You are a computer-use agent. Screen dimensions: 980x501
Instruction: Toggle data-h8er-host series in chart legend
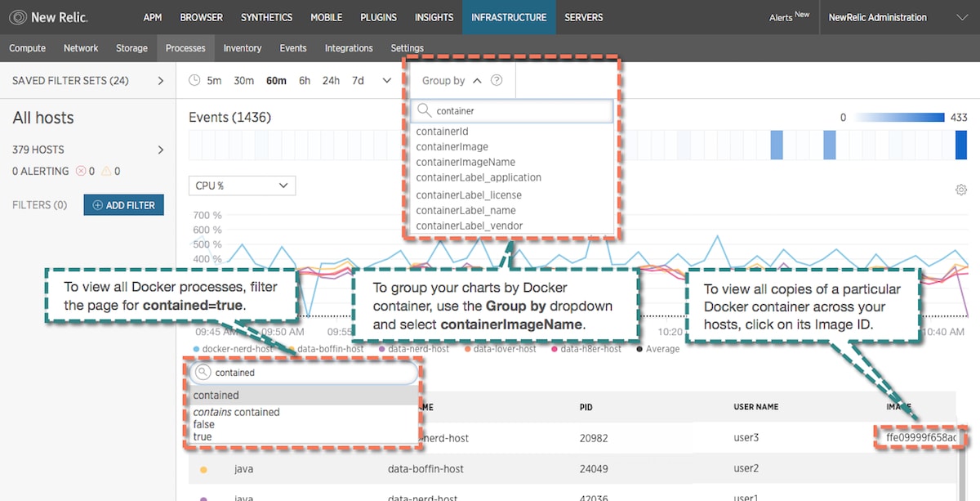586,349
